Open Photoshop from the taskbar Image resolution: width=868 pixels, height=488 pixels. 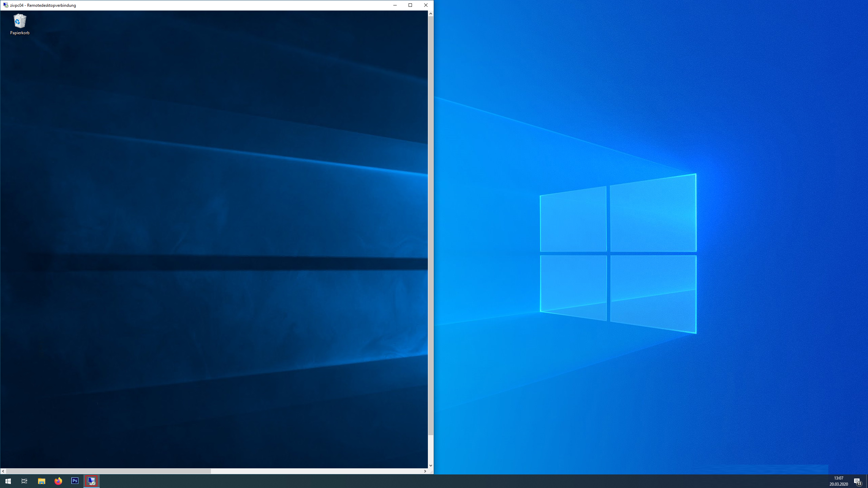coord(75,481)
